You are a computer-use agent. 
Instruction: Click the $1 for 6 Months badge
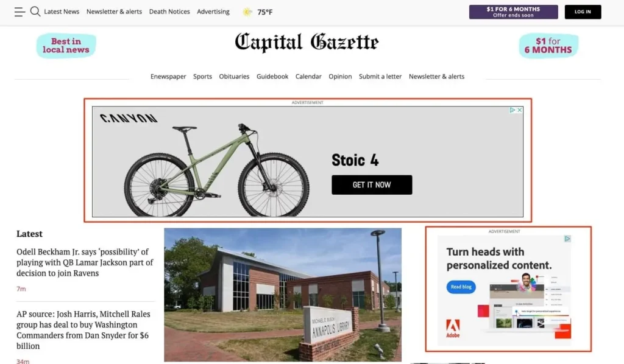click(548, 46)
